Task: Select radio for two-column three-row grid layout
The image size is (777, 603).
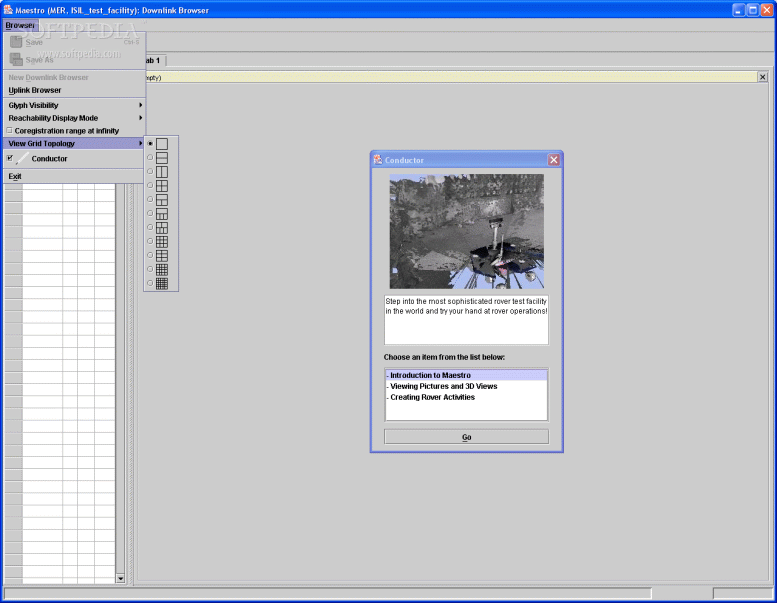Action: click(150, 255)
